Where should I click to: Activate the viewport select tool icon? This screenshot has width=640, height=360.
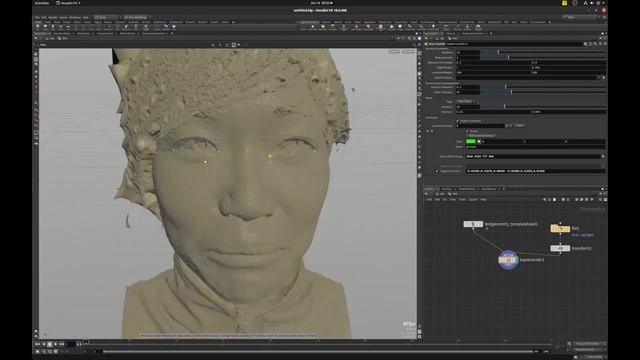[36, 54]
